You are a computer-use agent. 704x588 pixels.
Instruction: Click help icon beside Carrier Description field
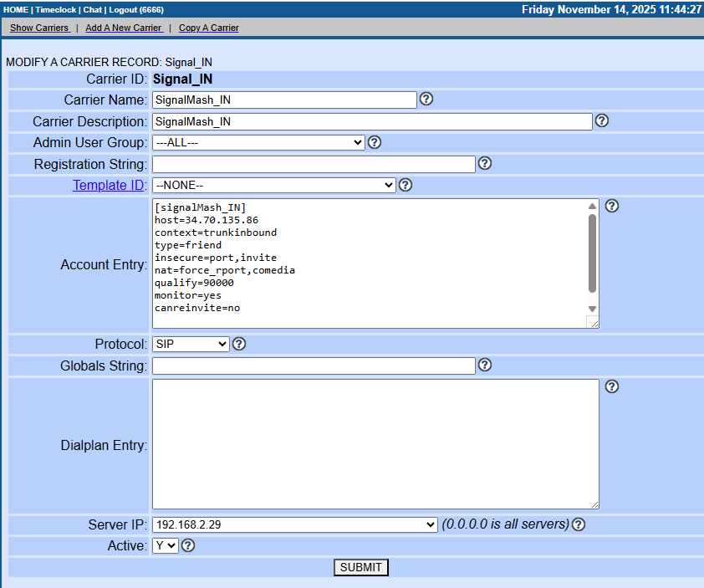click(602, 120)
